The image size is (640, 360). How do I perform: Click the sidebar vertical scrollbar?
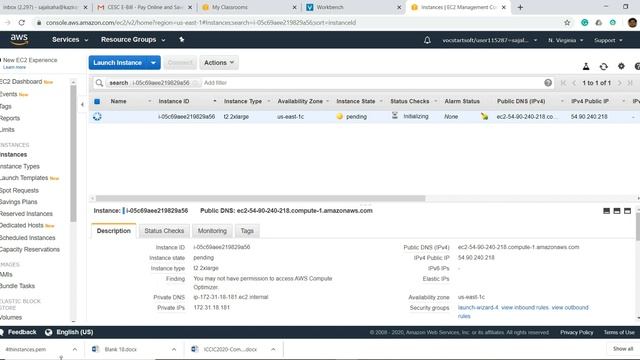point(73,153)
